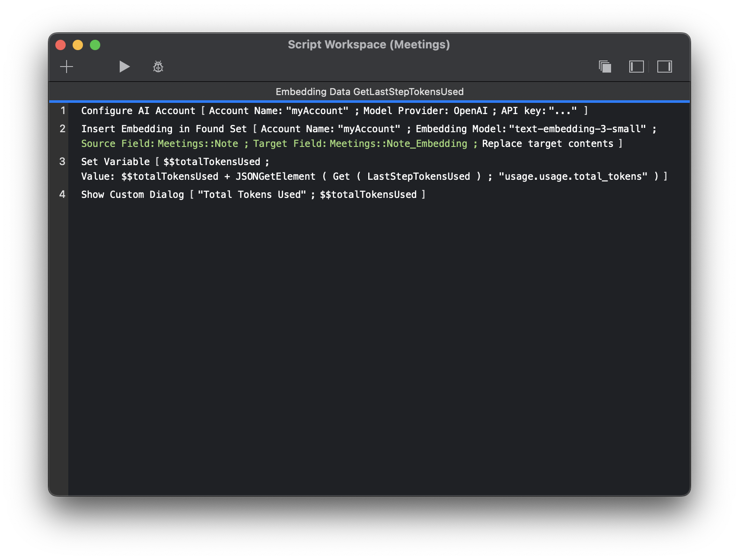Select the Show Custom Dialog step
The width and height of the screenshot is (739, 560).
pyautogui.click(x=132, y=194)
